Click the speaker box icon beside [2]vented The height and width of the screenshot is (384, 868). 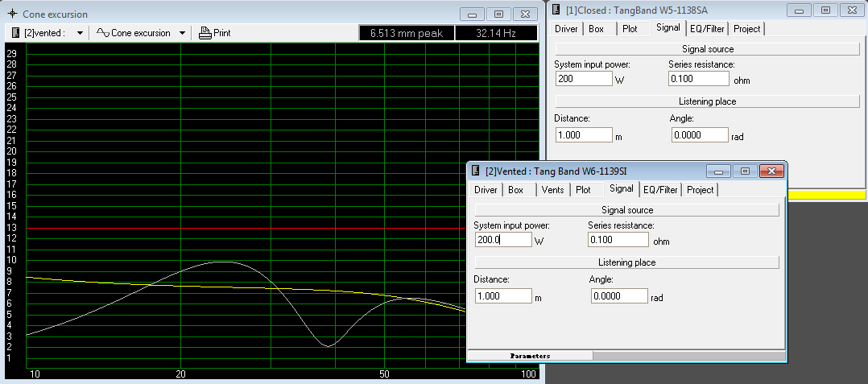point(15,33)
